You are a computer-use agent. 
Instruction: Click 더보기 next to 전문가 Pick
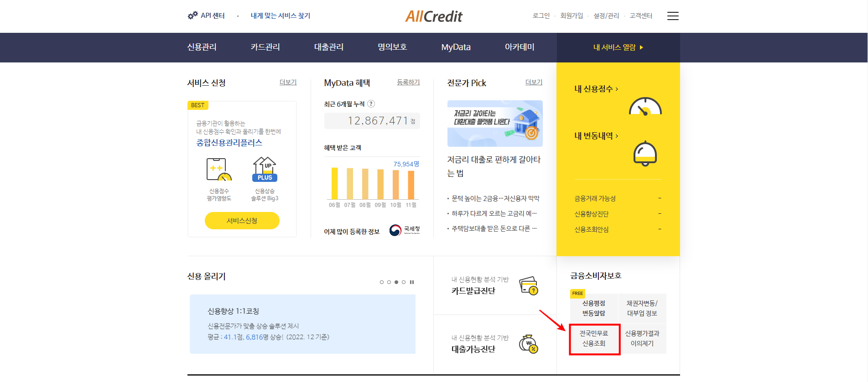click(534, 82)
